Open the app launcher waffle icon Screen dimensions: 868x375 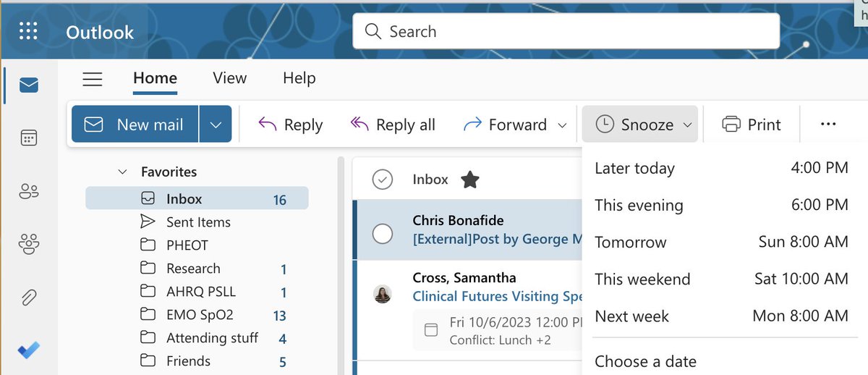click(x=28, y=31)
